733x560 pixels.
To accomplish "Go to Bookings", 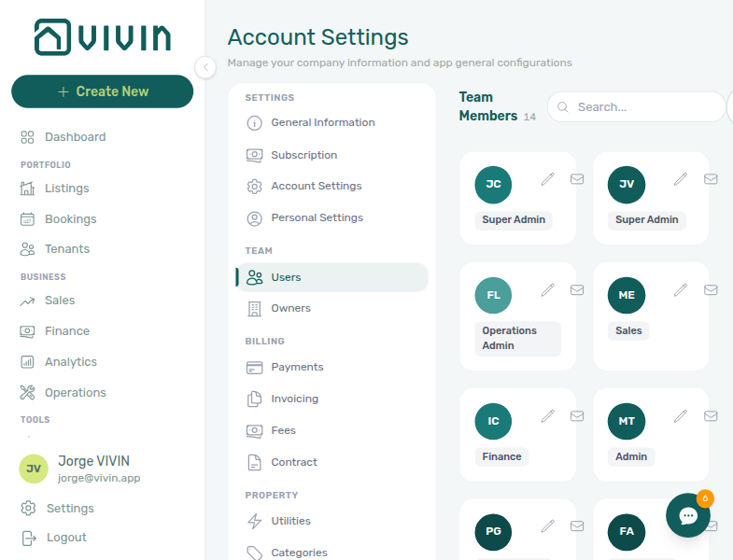I will click(59, 218).
